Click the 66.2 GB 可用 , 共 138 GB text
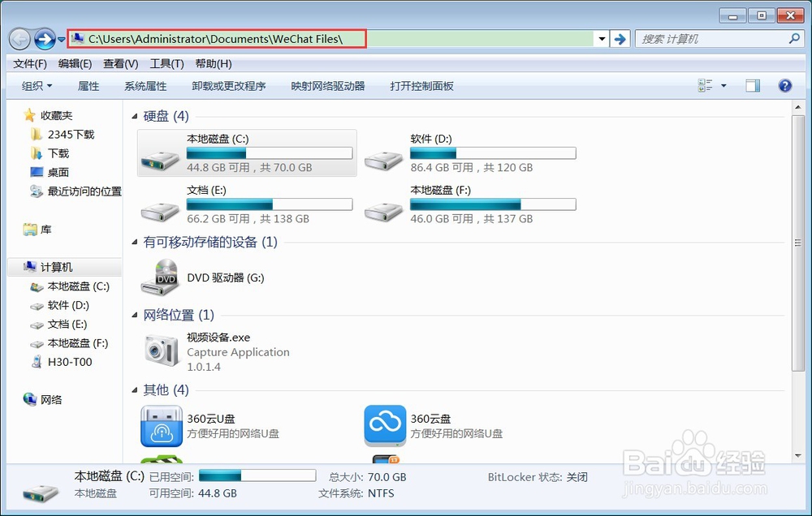The image size is (812, 516). [248, 219]
